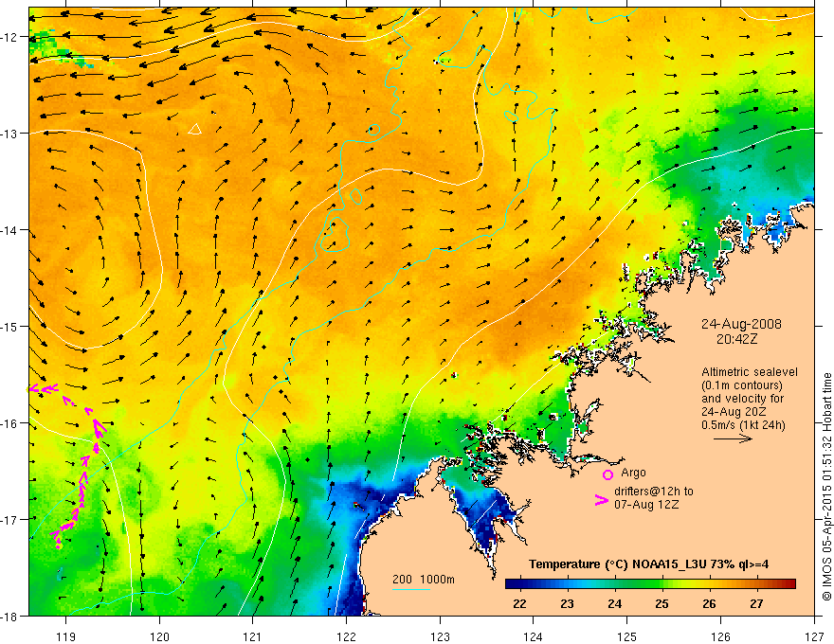Click longitude axis label 120
This screenshot has height=644, width=834.
pos(159,636)
